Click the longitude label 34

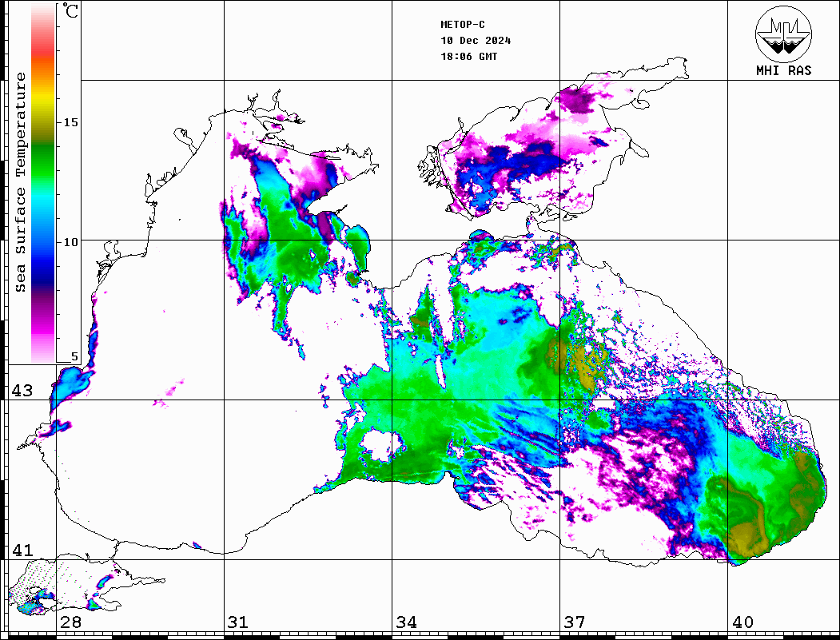(x=406, y=622)
